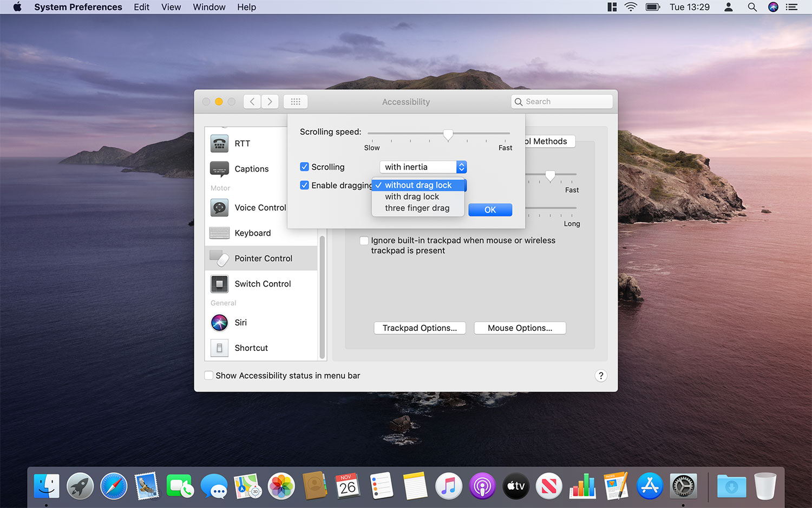This screenshot has height=508, width=812.
Task: Click the show-all grid icon in toolbar
Action: pyautogui.click(x=296, y=102)
